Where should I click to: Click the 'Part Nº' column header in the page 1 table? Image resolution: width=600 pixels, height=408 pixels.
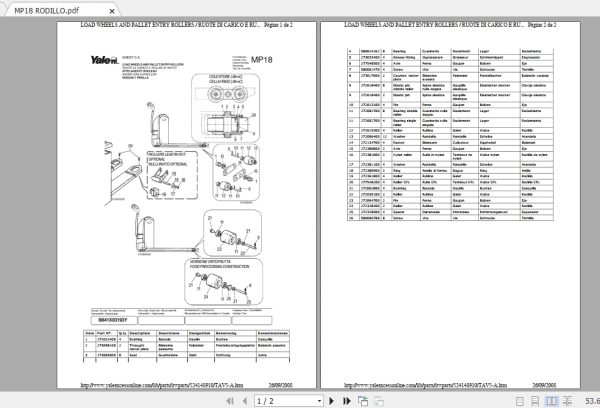(x=104, y=333)
